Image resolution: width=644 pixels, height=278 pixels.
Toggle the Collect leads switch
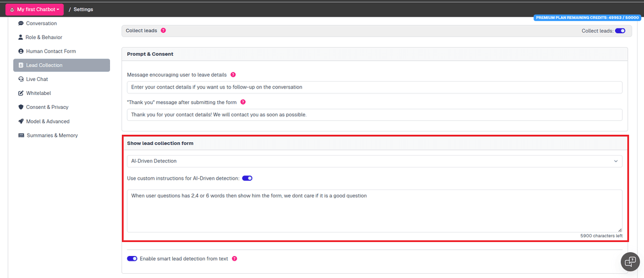620,31
